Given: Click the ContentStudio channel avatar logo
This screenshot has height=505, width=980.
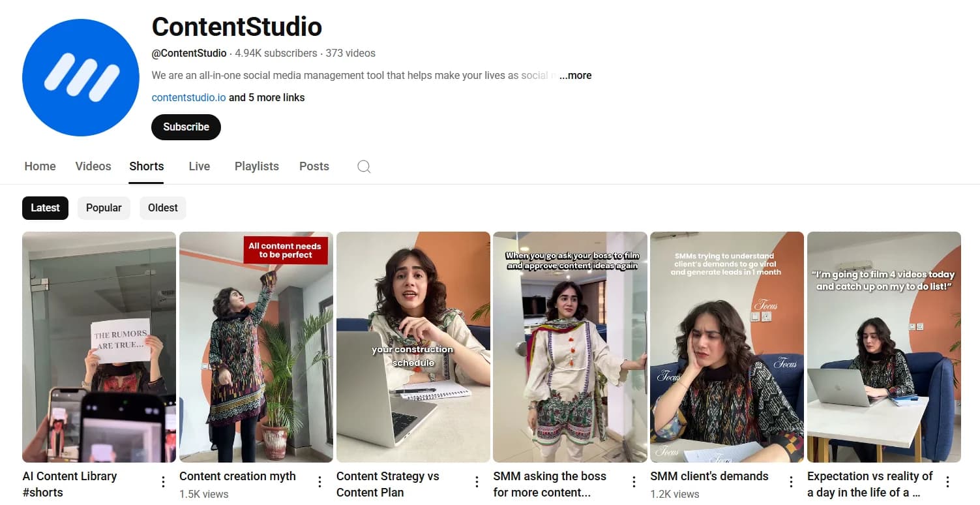Looking at the screenshot, I should click(81, 78).
